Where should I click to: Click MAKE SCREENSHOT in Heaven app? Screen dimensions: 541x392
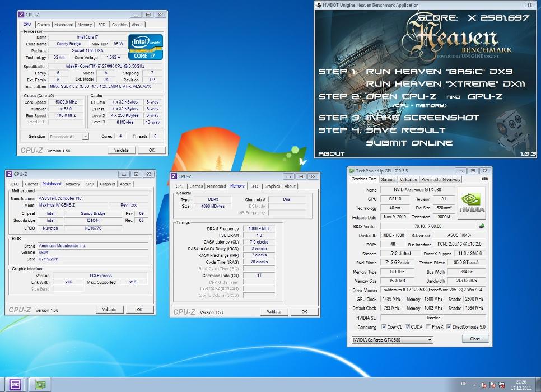pos(423,118)
